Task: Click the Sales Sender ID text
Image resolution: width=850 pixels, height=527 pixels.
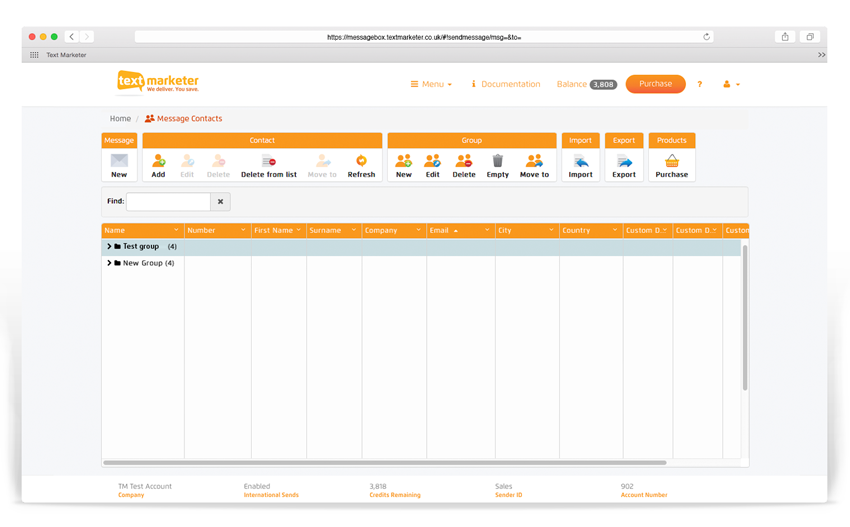Action: 508,490
